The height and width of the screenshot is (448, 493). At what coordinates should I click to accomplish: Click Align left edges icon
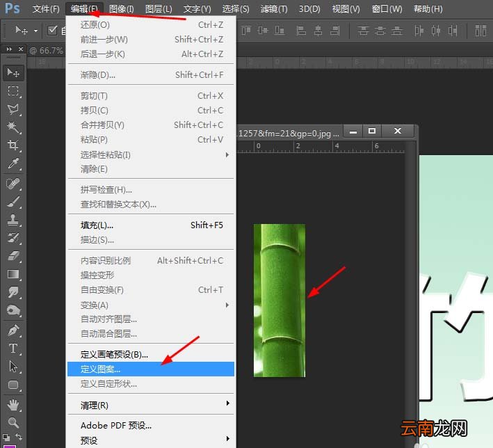[x=301, y=31]
